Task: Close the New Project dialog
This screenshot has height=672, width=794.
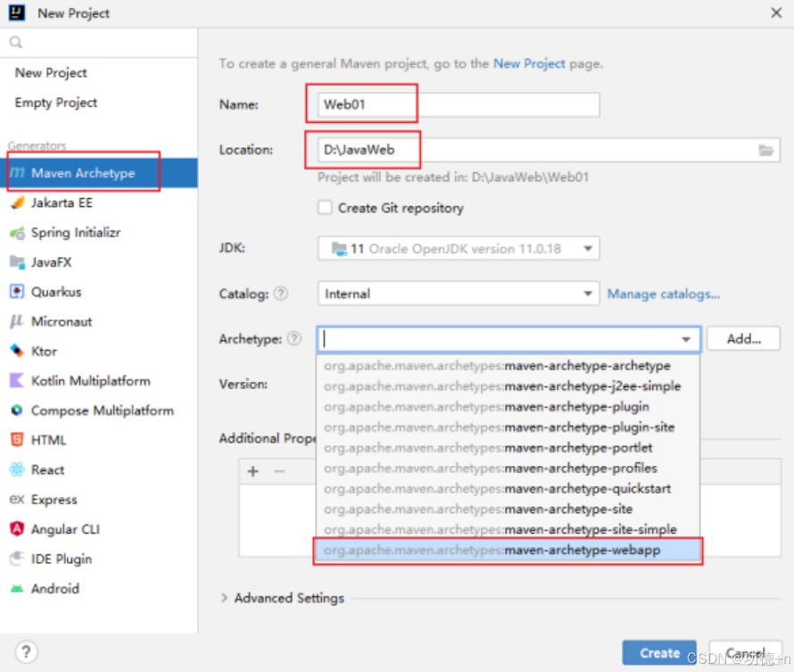Action: [776, 12]
